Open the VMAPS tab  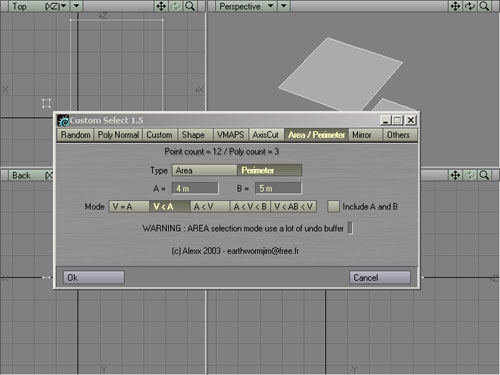[x=230, y=135]
